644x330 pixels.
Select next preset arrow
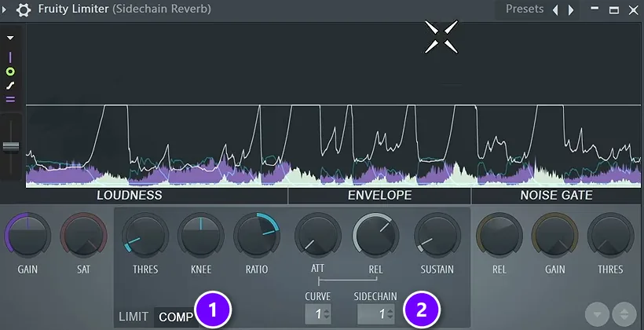[x=571, y=10]
